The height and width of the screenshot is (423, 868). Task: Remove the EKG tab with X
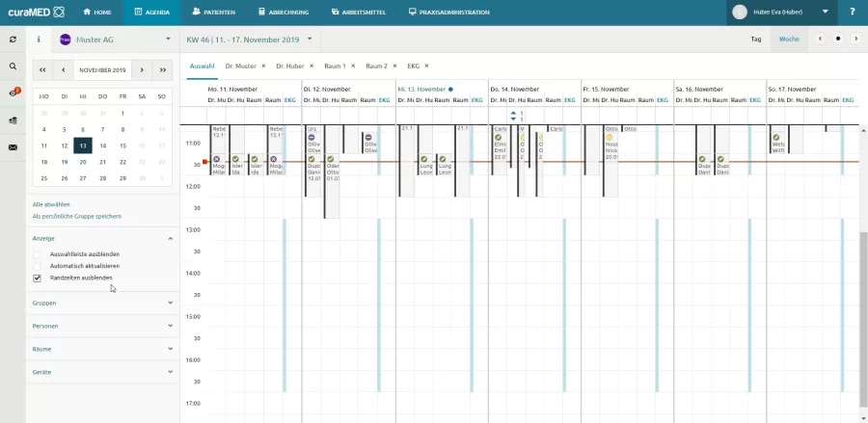[x=427, y=66]
